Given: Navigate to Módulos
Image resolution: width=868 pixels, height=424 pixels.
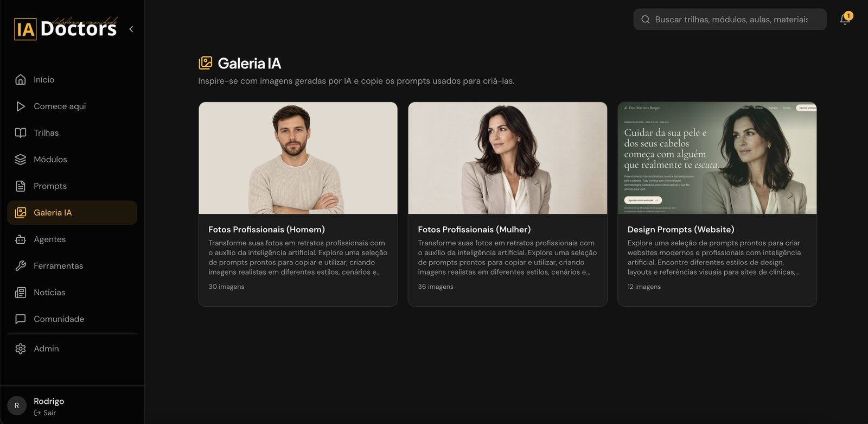Looking at the screenshot, I should [72, 160].
